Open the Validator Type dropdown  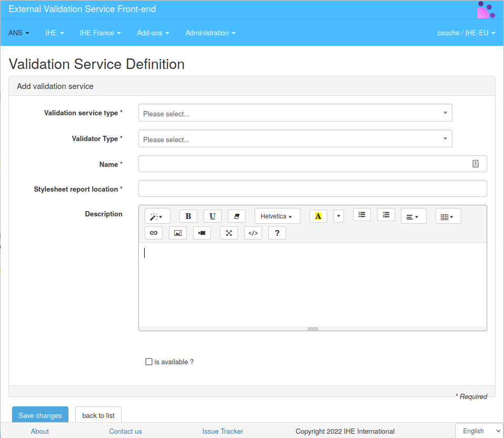295,138
